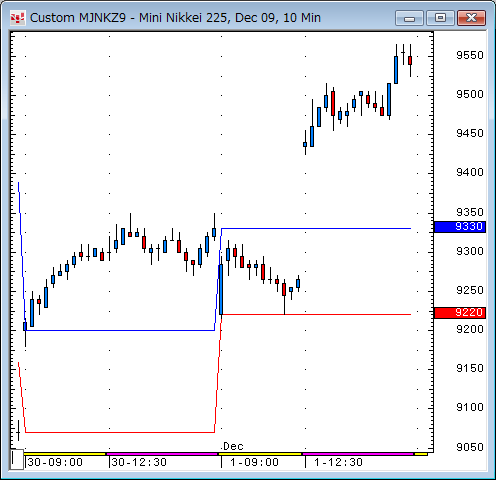Click the Dec month label
Screen dimensions: 496x480
click(233, 446)
